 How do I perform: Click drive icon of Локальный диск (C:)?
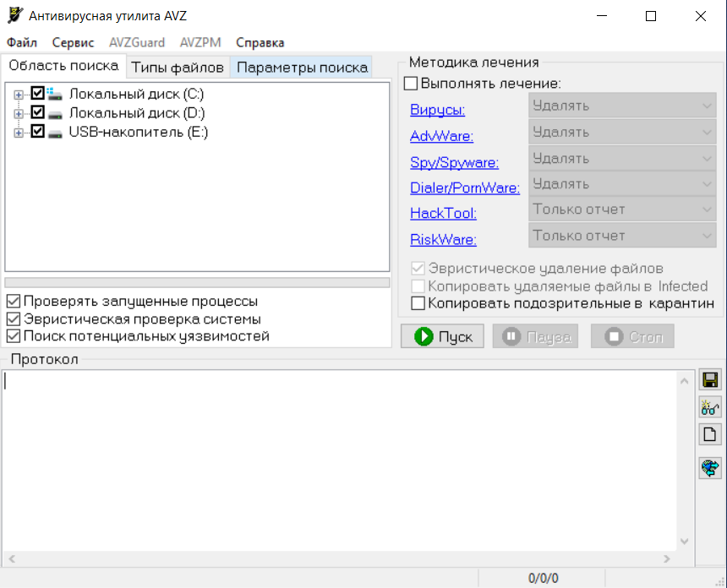pyautogui.click(x=55, y=94)
